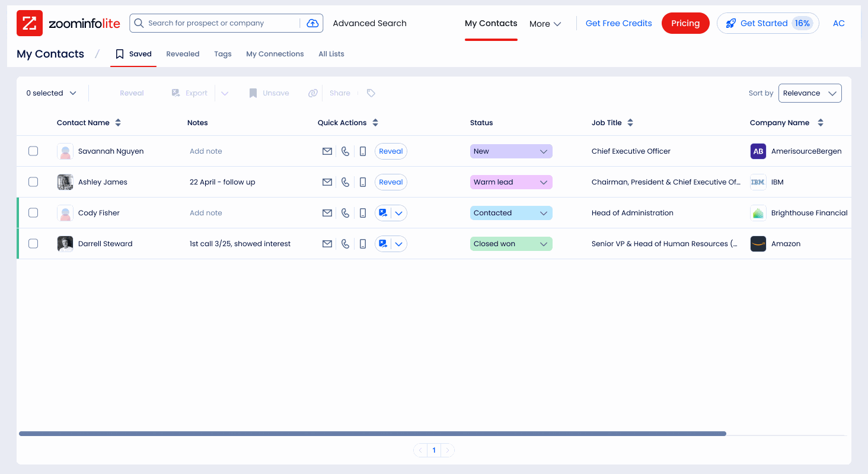This screenshot has height=474, width=868.
Task: Click mobile icon for Savannah Nguyen
Action: click(363, 151)
